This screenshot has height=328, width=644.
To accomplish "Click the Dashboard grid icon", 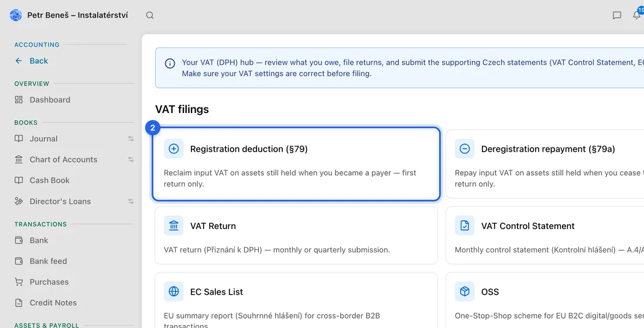I will tap(19, 100).
